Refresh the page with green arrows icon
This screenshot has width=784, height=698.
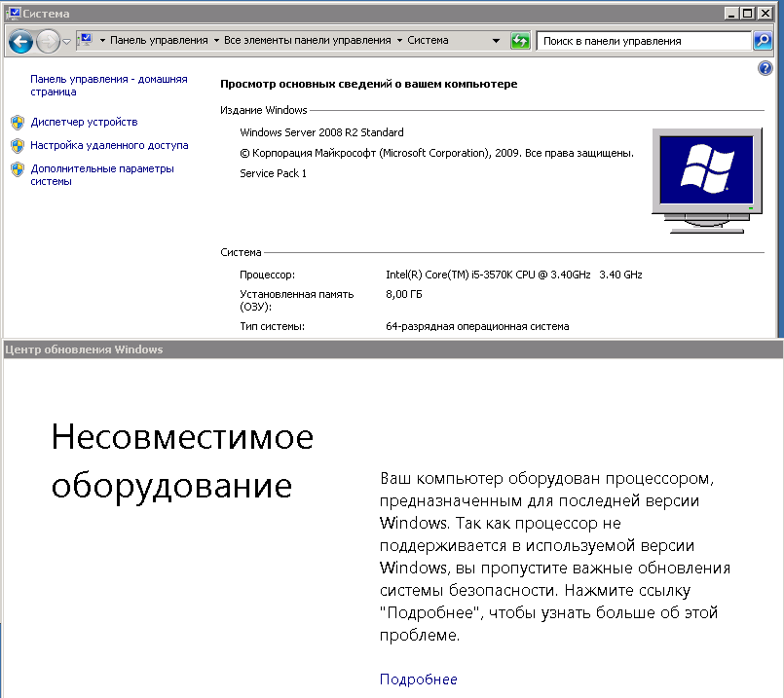tap(520, 41)
